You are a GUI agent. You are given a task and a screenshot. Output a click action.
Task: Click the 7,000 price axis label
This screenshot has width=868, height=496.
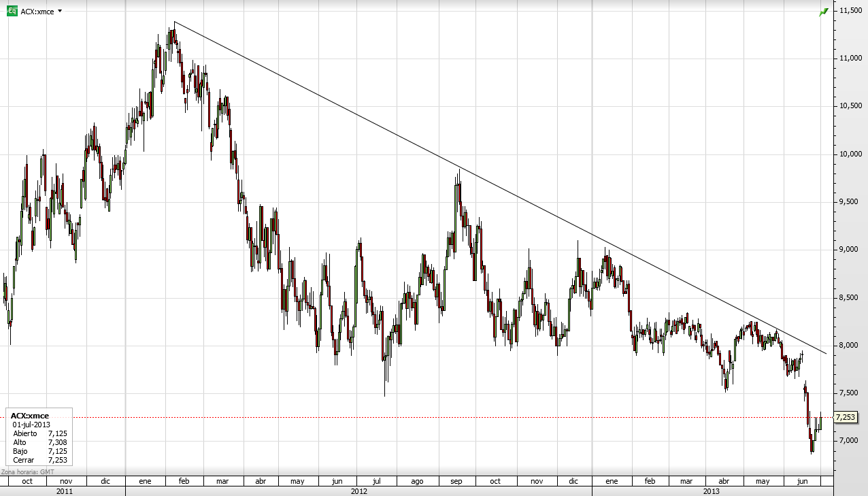[850, 441]
